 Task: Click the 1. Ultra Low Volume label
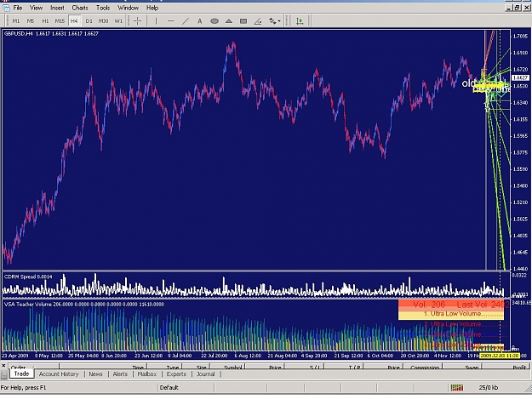click(452, 314)
